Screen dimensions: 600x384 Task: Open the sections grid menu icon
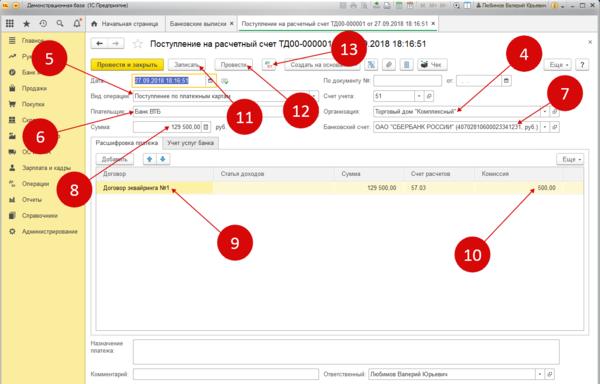[10, 24]
